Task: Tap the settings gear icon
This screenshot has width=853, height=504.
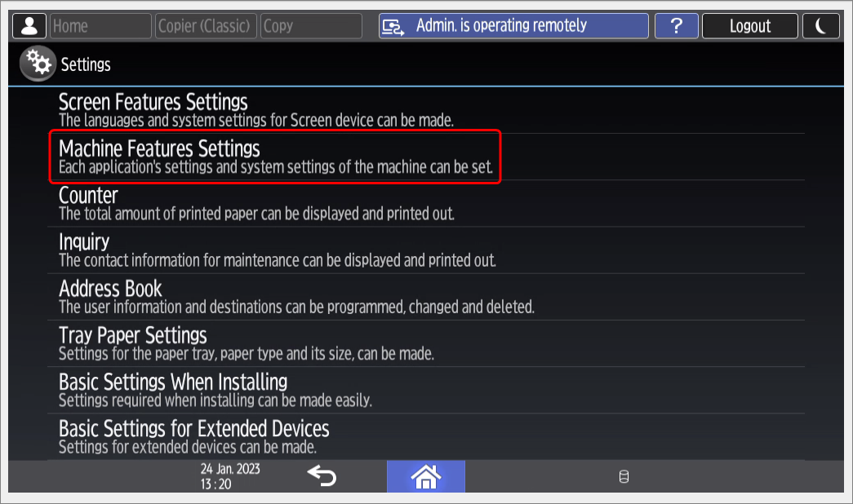Action: [38, 64]
